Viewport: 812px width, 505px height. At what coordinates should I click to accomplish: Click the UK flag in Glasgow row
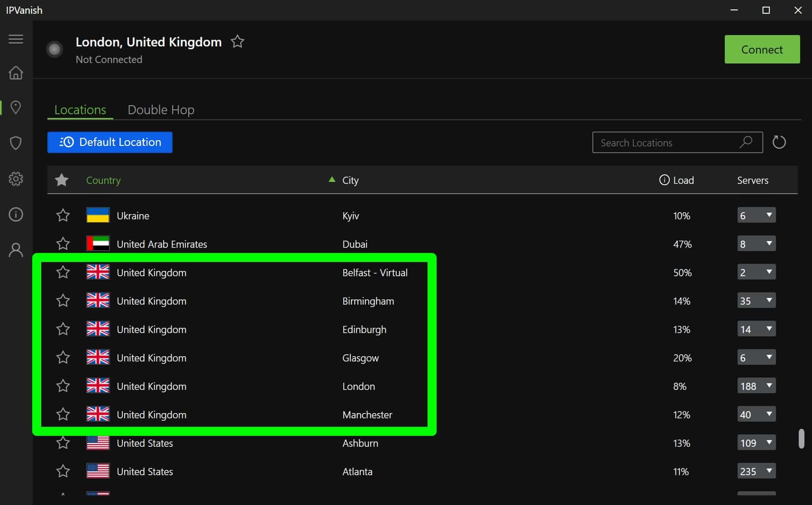pos(98,357)
